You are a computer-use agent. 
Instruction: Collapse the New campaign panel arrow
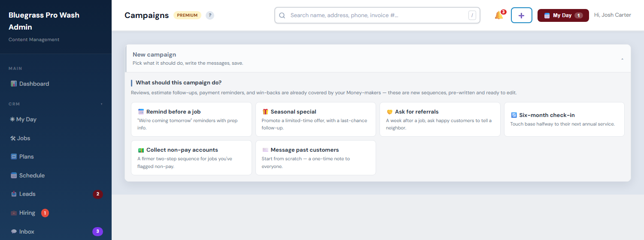click(x=622, y=59)
